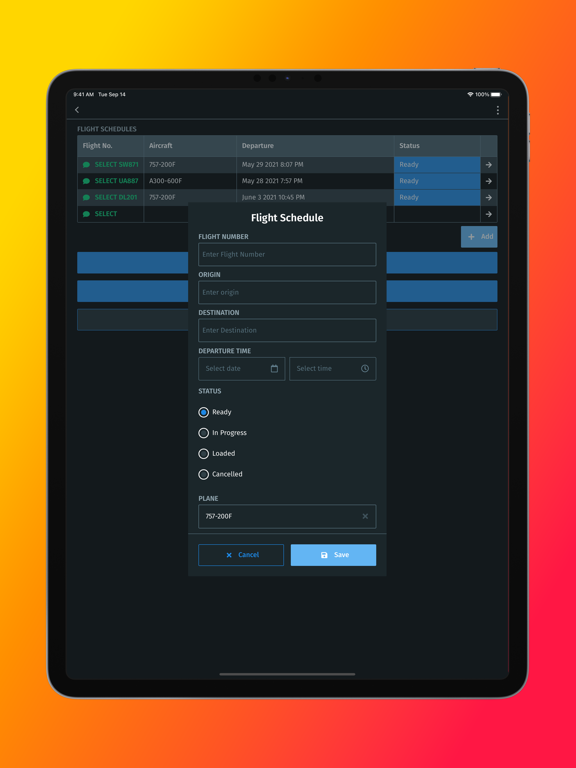The image size is (576, 768).
Task: Click the chat icon beside SELECT UA887
Action: (86, 181)
